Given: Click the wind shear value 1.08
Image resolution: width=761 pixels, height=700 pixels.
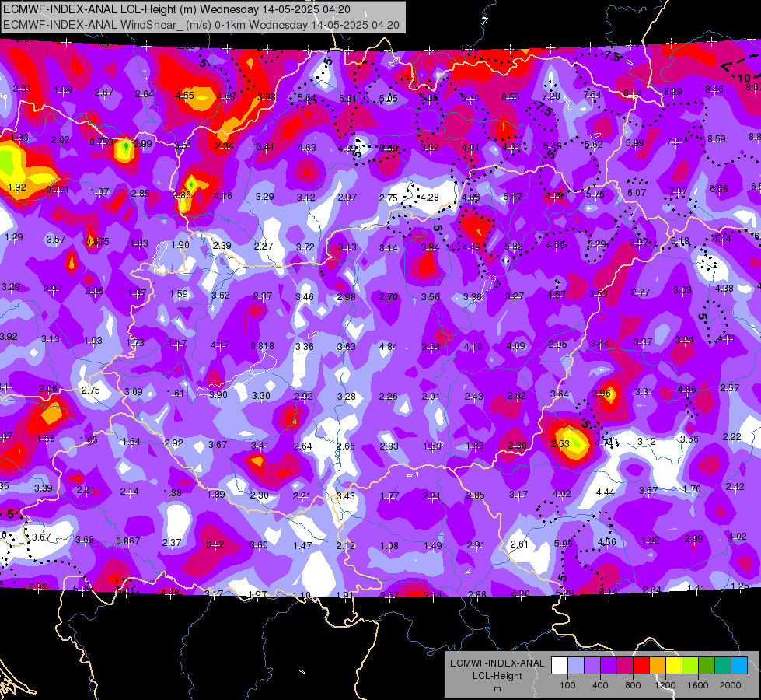Looking at the screenshot, I should tap(389, 546).
